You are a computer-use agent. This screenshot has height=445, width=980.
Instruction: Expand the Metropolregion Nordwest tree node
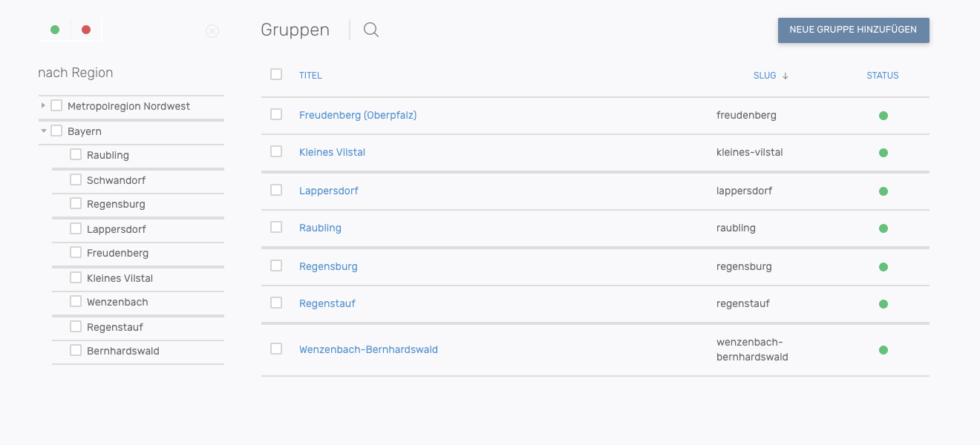(43, 106)
